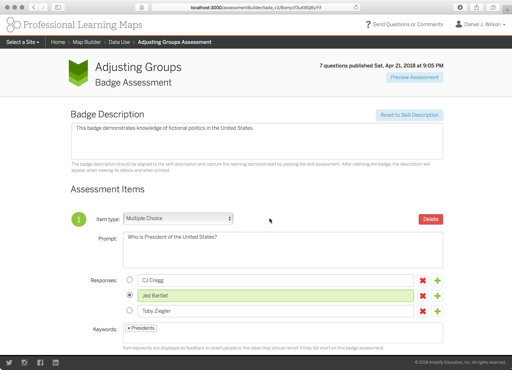Open the Item type Multiple Choice dropdown

point(178,218)
